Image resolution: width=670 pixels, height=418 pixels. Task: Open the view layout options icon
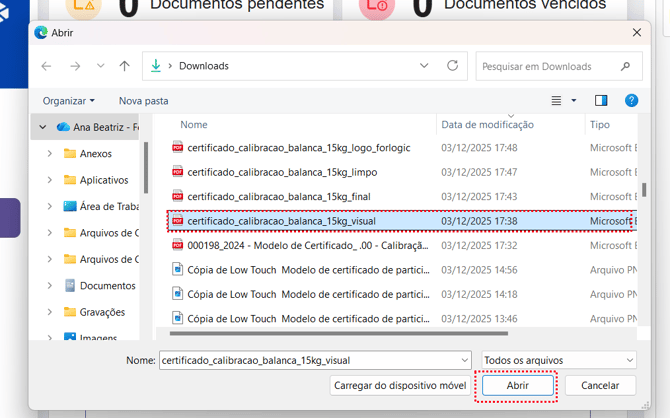(557, 101)
